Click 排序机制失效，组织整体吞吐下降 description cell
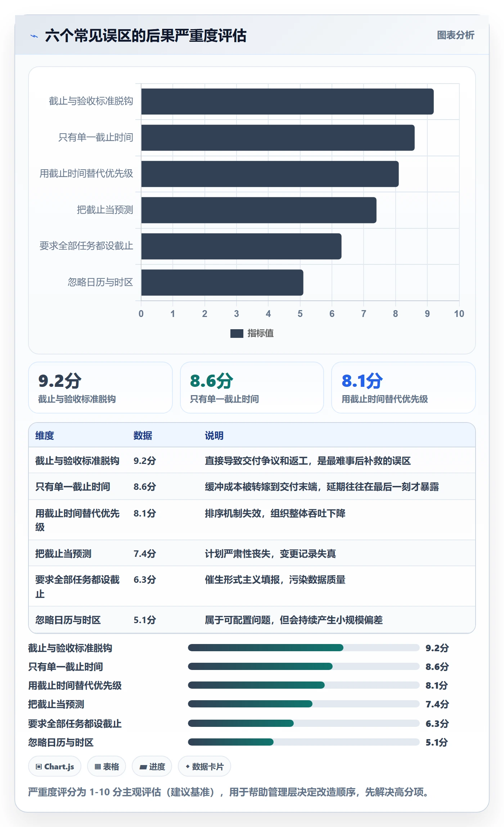Image resolution: width=504 pixels, height=827 pixels. pyautogui.click(x=275, y=513)
